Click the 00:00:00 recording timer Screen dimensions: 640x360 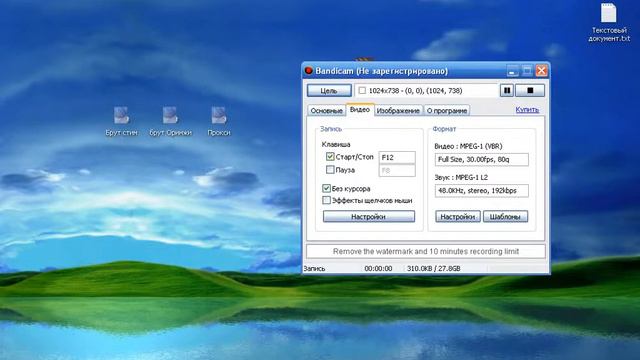pos(378,269)
